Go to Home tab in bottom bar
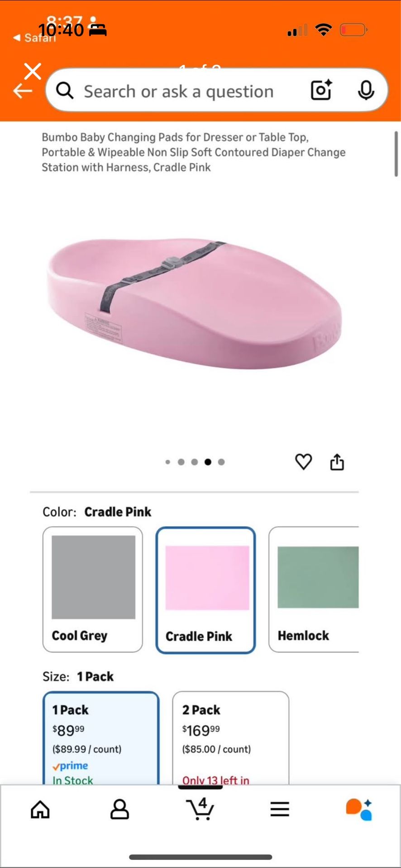This screenshot has height=868, width=401. 40,809
